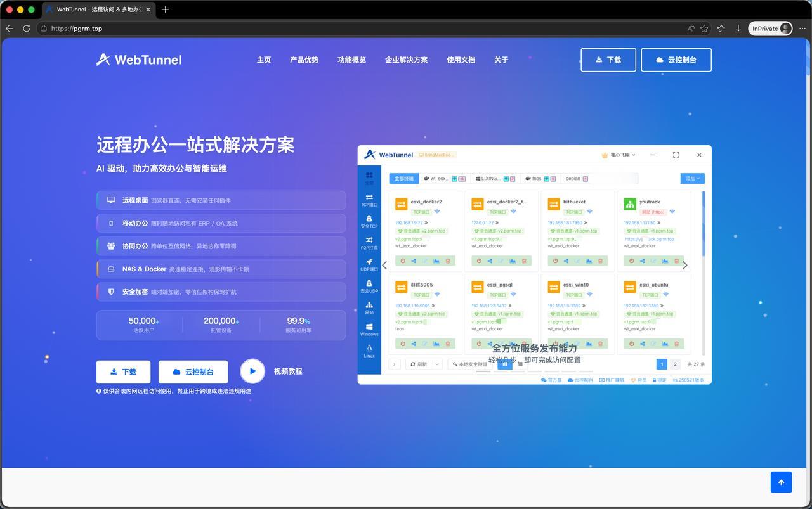Expand the arrow button left of 刷新
The image size is (812, 509).
pos(395,364)
